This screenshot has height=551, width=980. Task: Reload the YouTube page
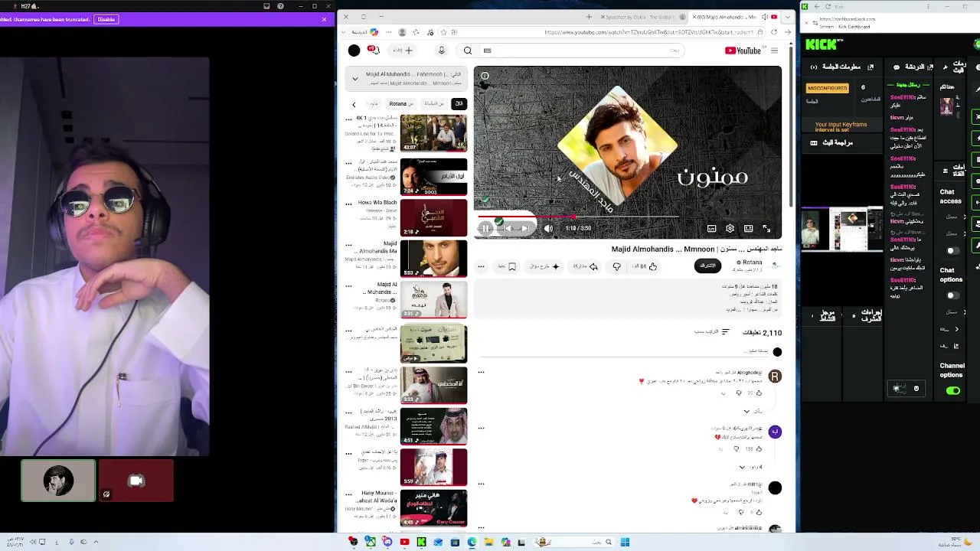(x=773, y=32)
